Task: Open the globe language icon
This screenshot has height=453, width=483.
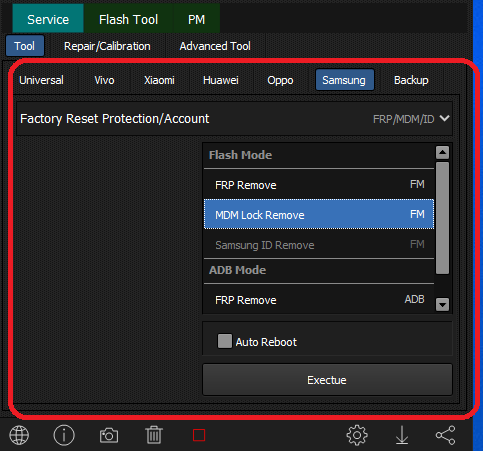Action: pyautogui.click(x=19, y=435)
